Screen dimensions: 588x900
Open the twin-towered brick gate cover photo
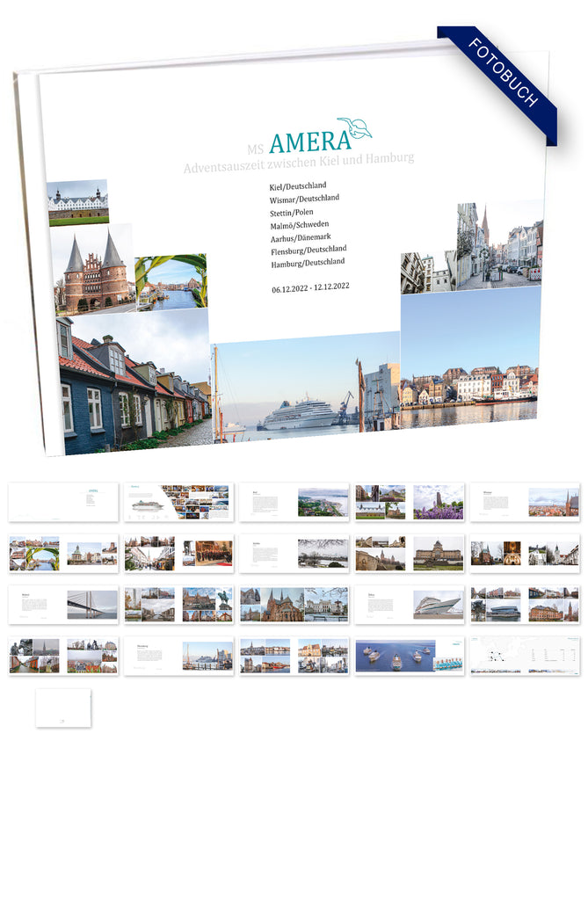91,268
